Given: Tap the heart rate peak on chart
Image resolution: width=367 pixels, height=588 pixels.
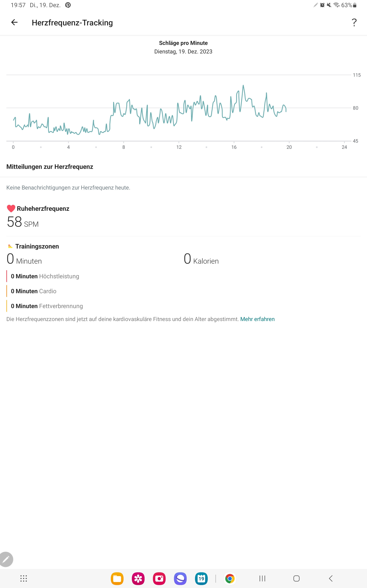Looking at the screenshot, I should tap(243, 85).
